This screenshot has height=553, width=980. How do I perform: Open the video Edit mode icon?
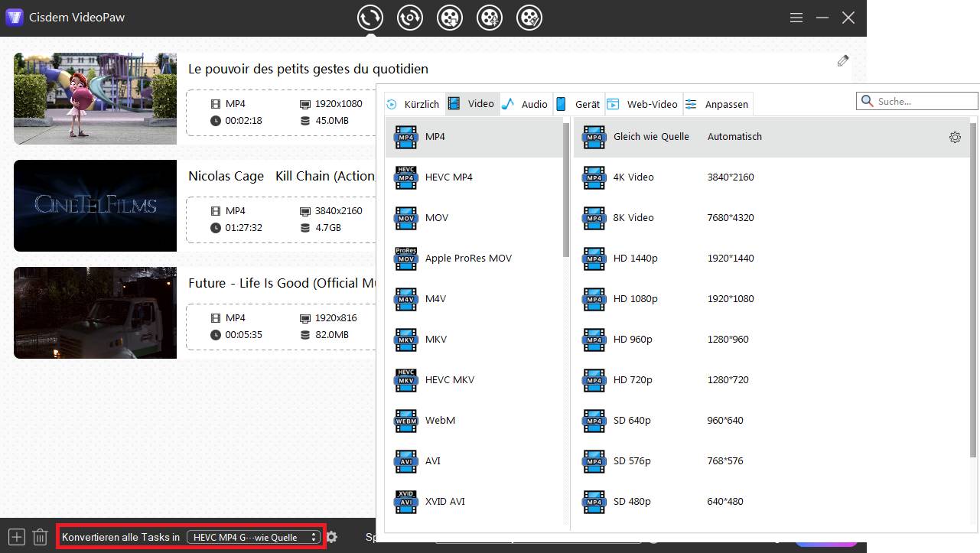click(x=529, y=18)
